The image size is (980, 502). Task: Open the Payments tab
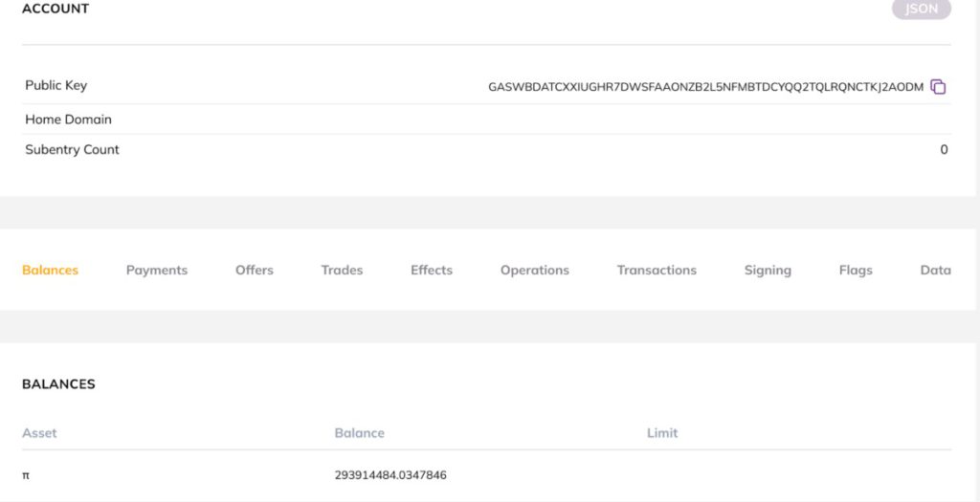click(157, 271)
